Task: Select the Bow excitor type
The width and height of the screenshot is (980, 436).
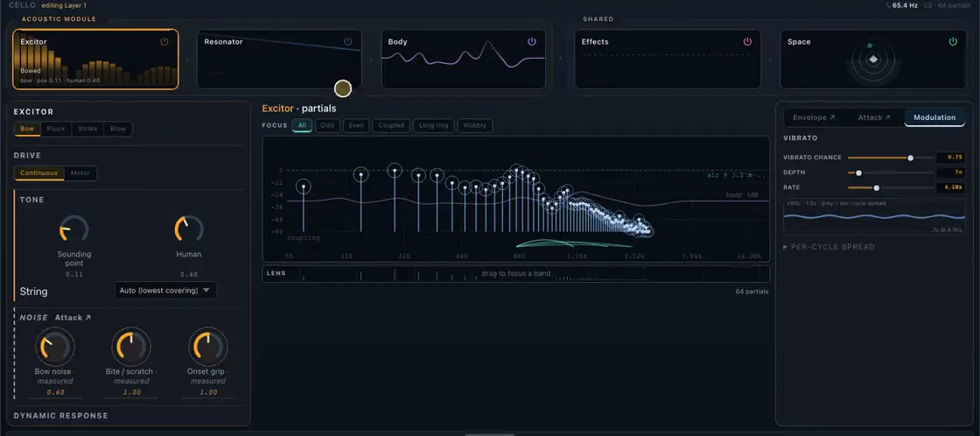Action: [x=27, y=129]
